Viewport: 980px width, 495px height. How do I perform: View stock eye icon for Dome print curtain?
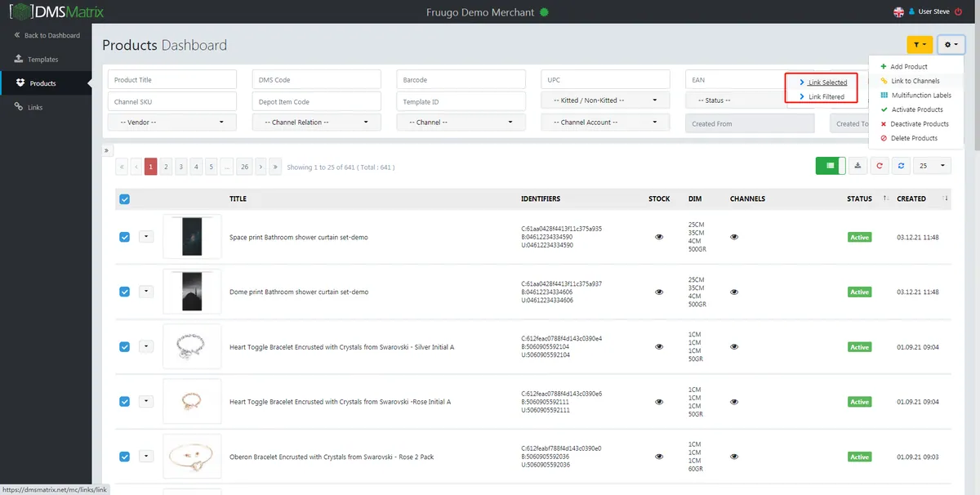coord(659,292)
